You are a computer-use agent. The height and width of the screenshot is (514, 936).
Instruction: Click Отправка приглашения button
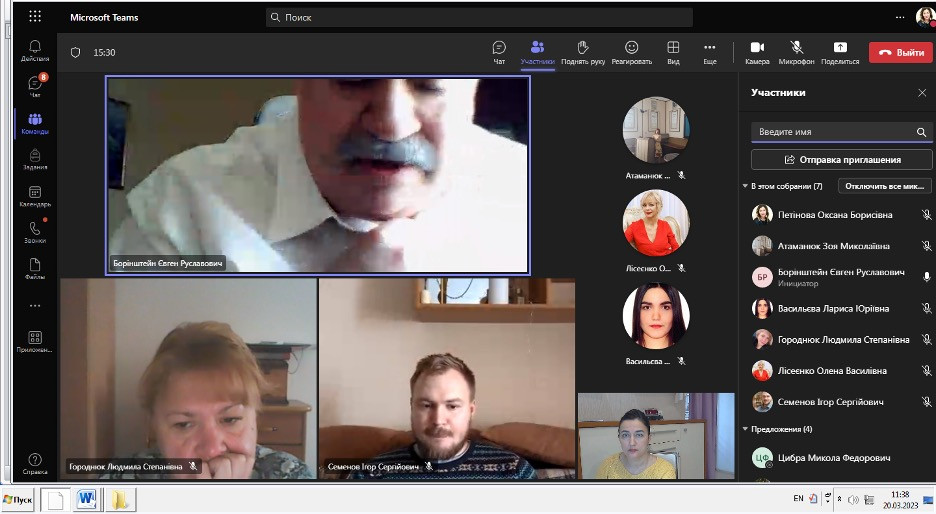point(842,159)
